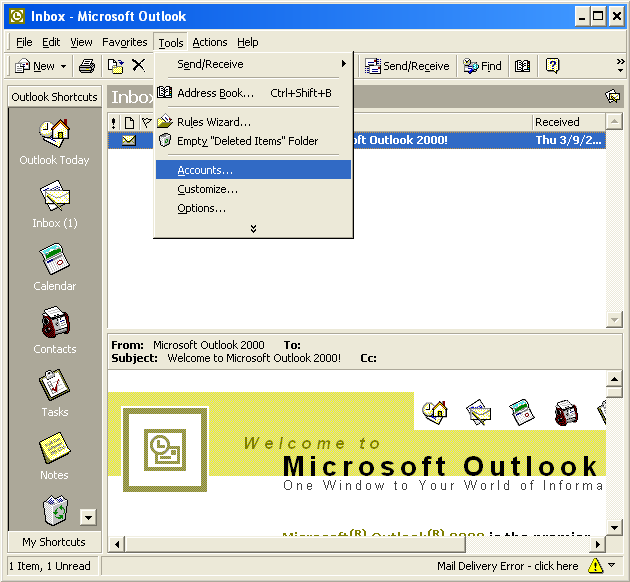Click the Find toolbar button
Screen dimensions: 630x582
[x=483, y=66]
